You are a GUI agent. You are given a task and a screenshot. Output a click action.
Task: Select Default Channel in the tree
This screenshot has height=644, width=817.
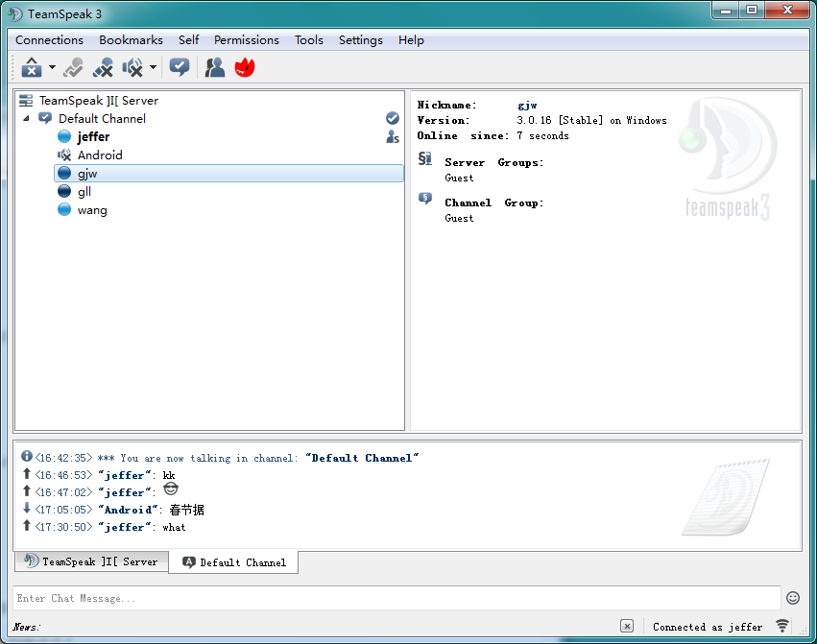click(102, 119)
